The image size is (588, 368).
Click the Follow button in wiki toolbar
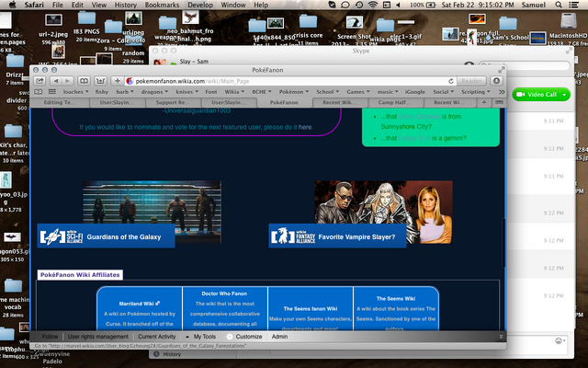[x=50, y=337]
